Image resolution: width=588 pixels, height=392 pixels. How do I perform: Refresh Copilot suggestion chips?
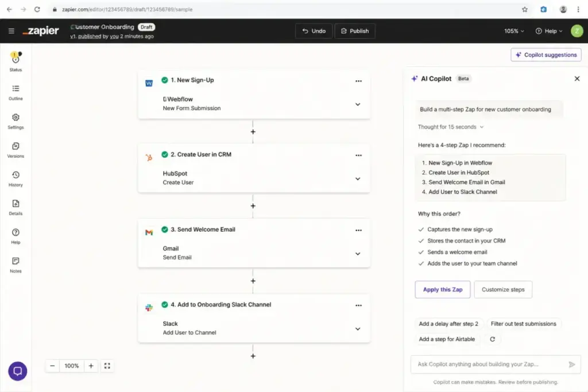pos(492,339)
